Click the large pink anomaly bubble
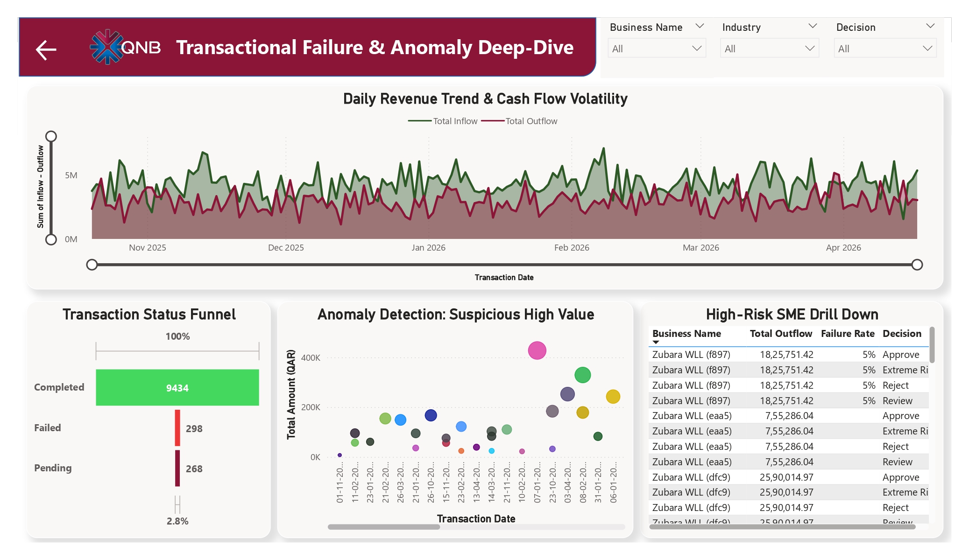This screenshot has height=560, width=969. 537,350
